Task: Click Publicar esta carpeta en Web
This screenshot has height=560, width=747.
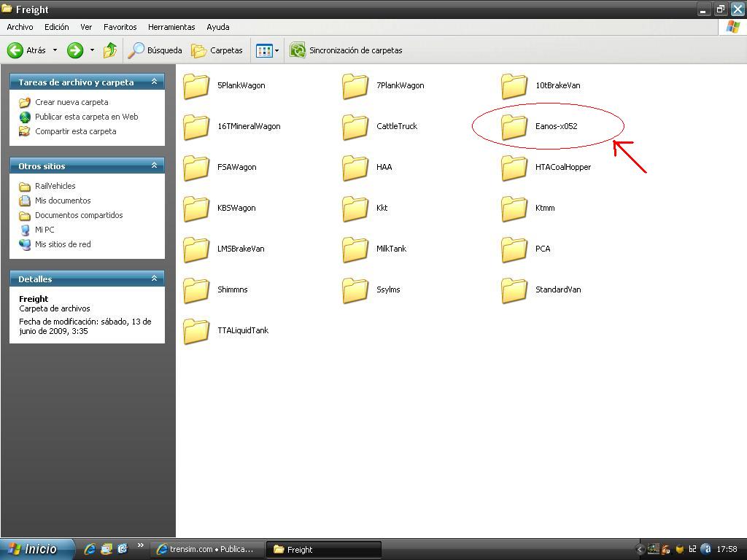Action: point(86,117)
